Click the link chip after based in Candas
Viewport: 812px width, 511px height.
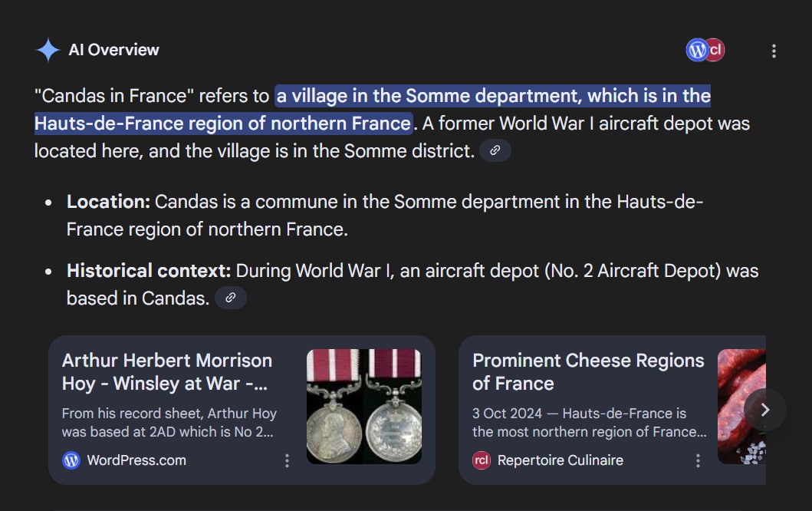pyautogui.click(x=230, y=298)
